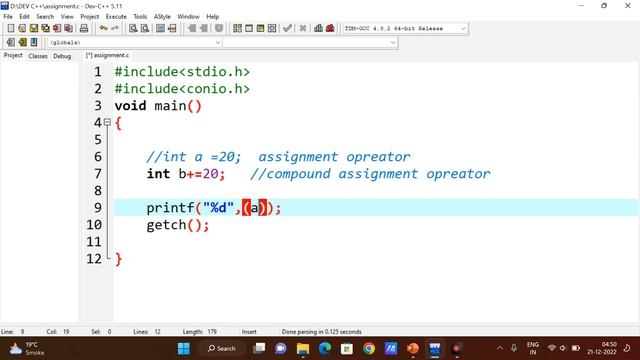Viewport: 640px width, 360px height.
Task: Click "Line: 9" in the status bar
Action: click(x=13, y=332)
